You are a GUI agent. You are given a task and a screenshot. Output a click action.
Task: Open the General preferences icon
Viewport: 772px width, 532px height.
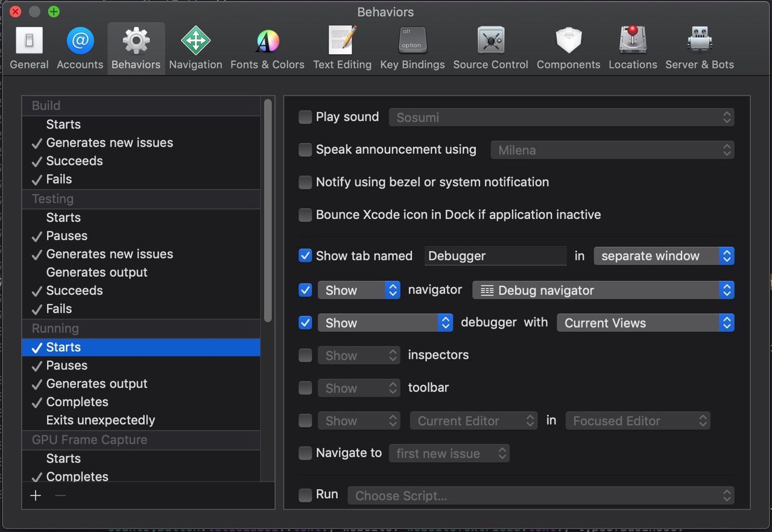pyautogui.click(x=29, y=41)
